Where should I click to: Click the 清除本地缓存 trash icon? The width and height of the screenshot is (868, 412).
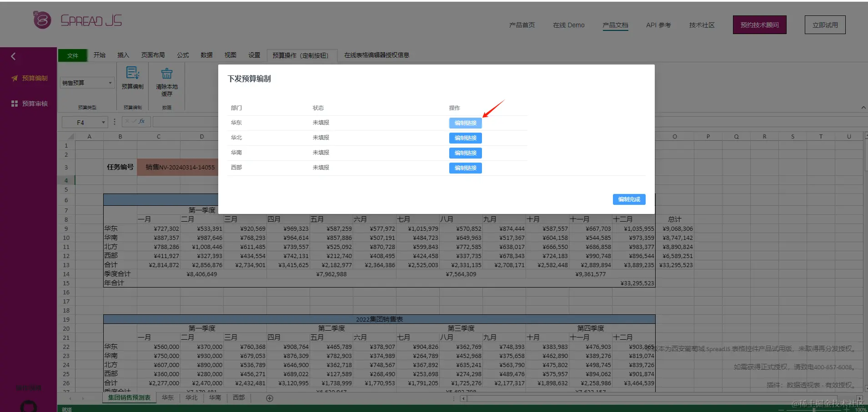pos(167,73)
